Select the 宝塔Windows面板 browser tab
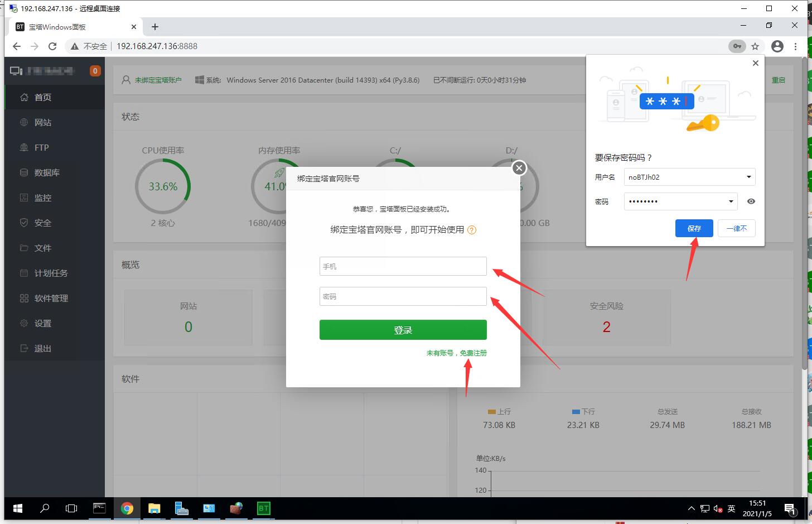 click(76, 27)
